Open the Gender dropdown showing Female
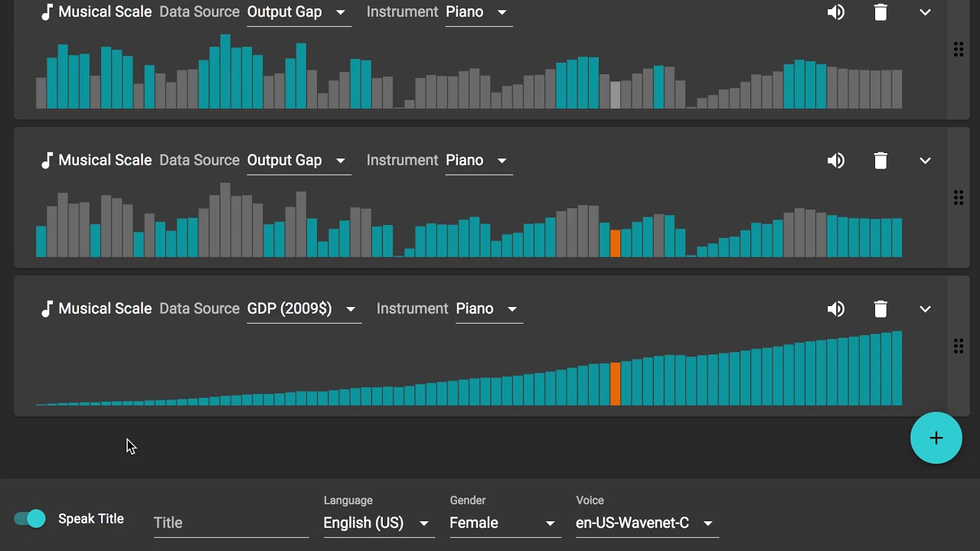Screen dimensions: 980x551 pyautogui.click(x=502, y=523)
